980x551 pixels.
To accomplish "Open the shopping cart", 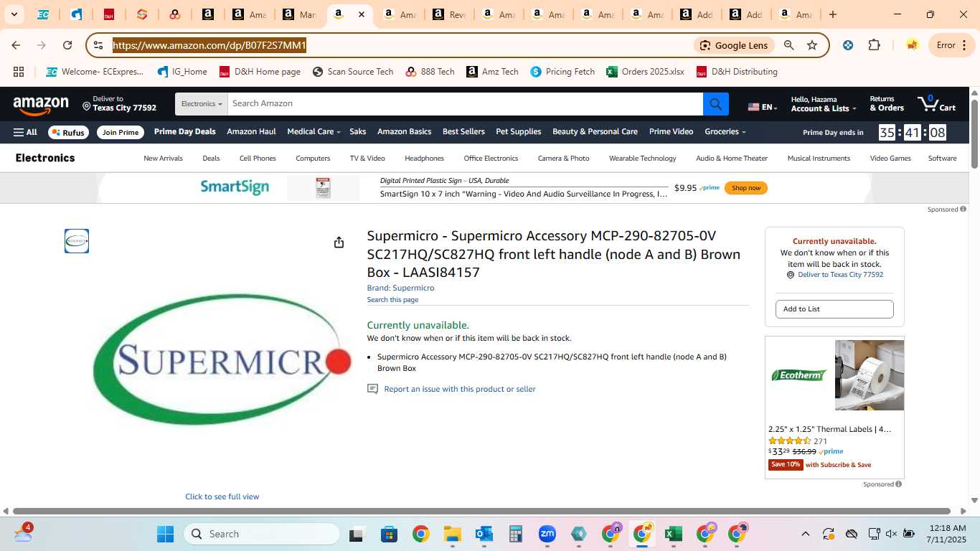I will (x=936, y=104).
